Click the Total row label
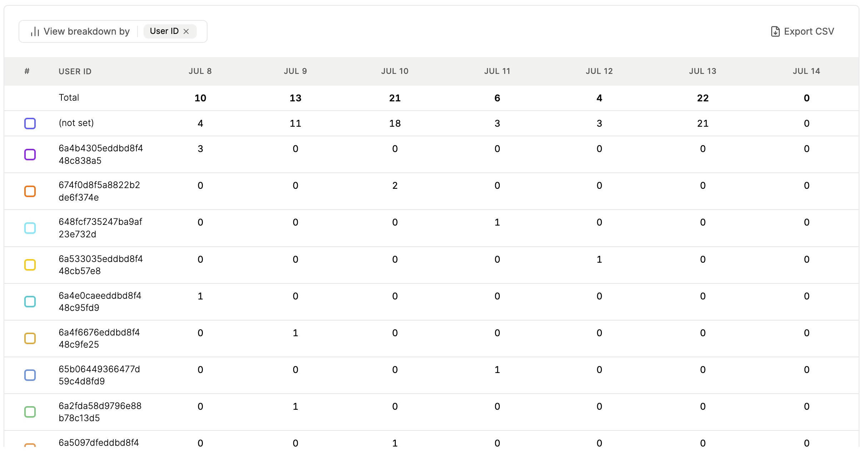Viewport: 868px width, 464px height. point(69,97)
